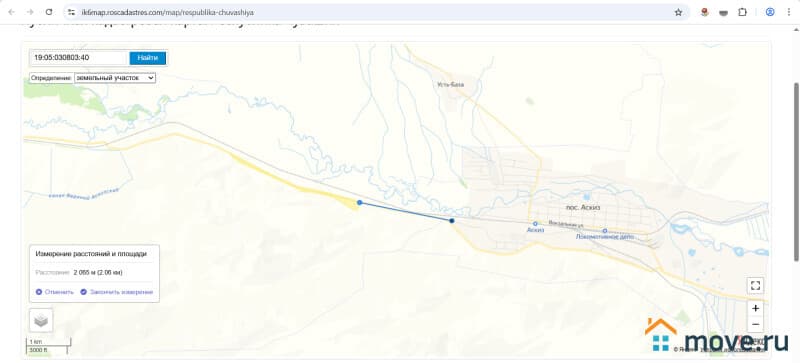The height and width of the screenshot is (363, 800).
Task: Click Закончить измерение link
Action: (x=116, y=292)
